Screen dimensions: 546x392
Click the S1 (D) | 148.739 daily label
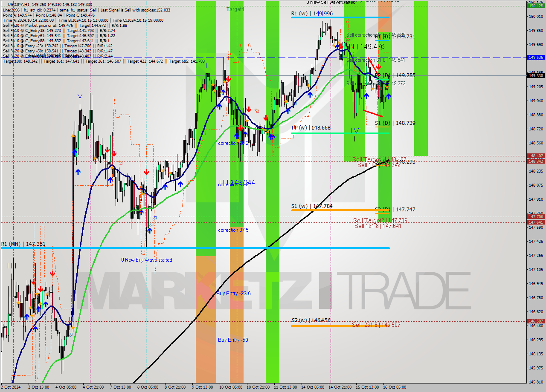395,123
